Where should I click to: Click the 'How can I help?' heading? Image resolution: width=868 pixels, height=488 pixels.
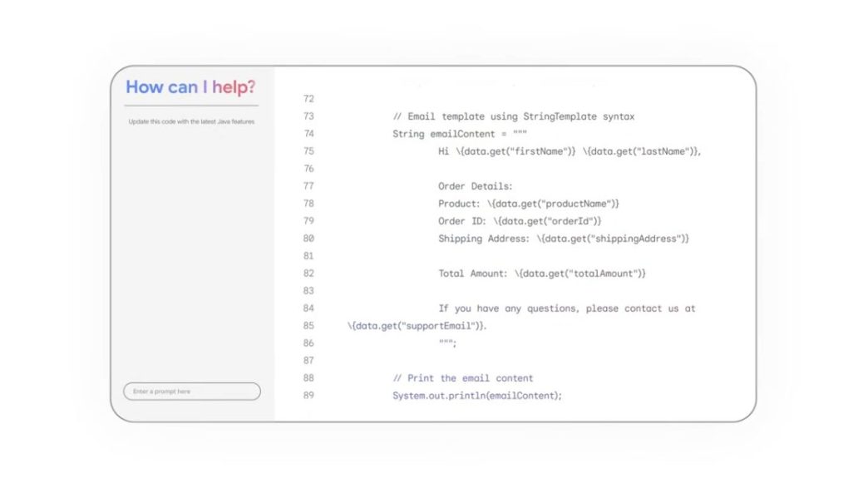click(191, 86)
